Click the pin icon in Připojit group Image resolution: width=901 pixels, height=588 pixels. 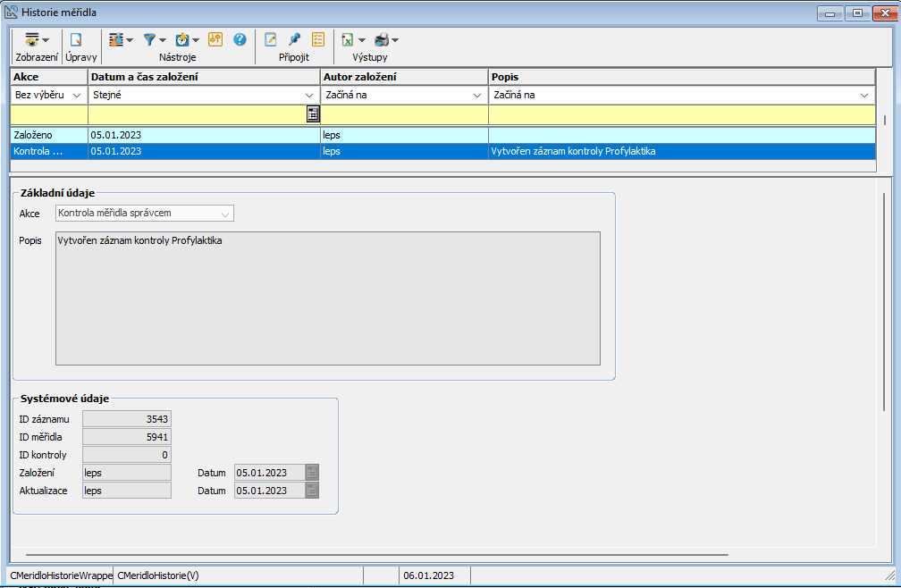[294, 40]
